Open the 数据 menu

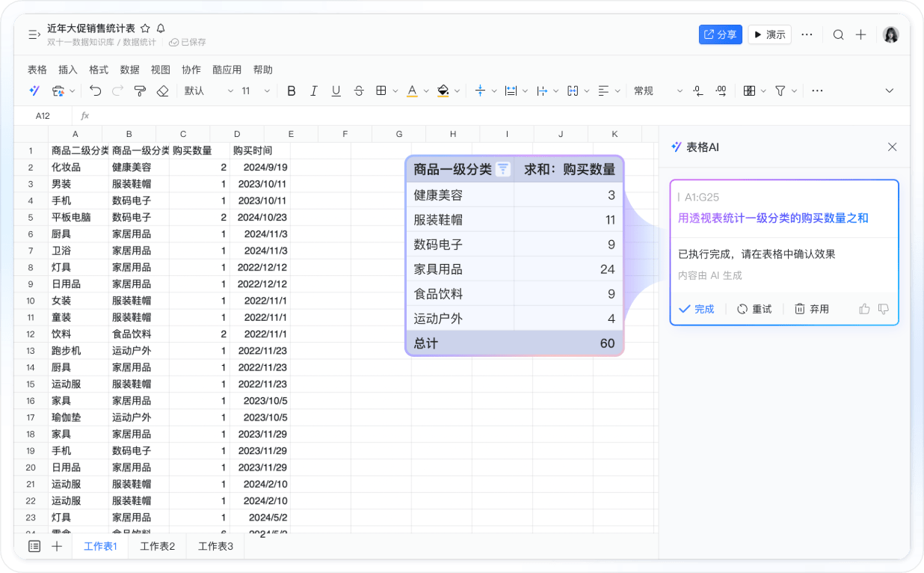130,70
